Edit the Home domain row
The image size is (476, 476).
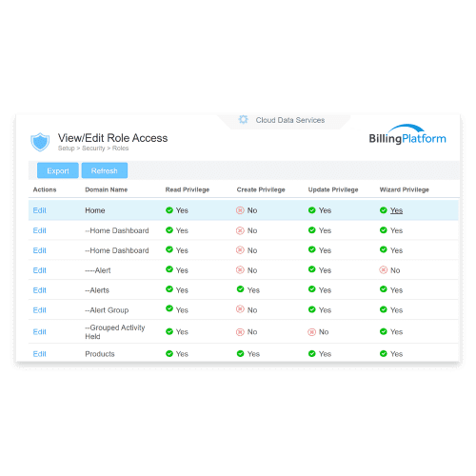point(40,210)
